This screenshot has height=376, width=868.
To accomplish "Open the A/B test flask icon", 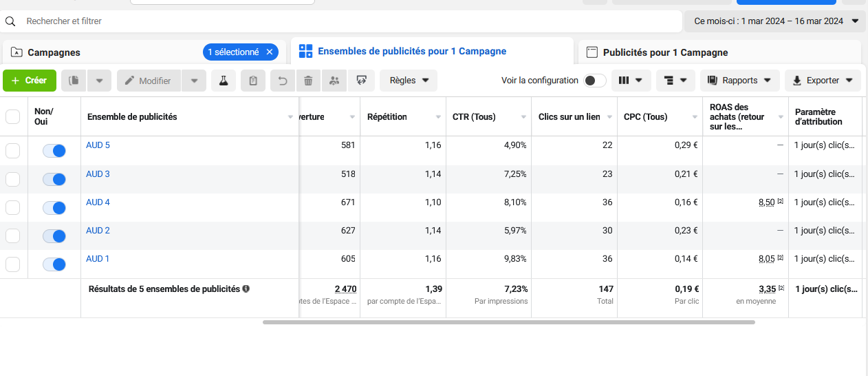I will click(x=224, y=81).
